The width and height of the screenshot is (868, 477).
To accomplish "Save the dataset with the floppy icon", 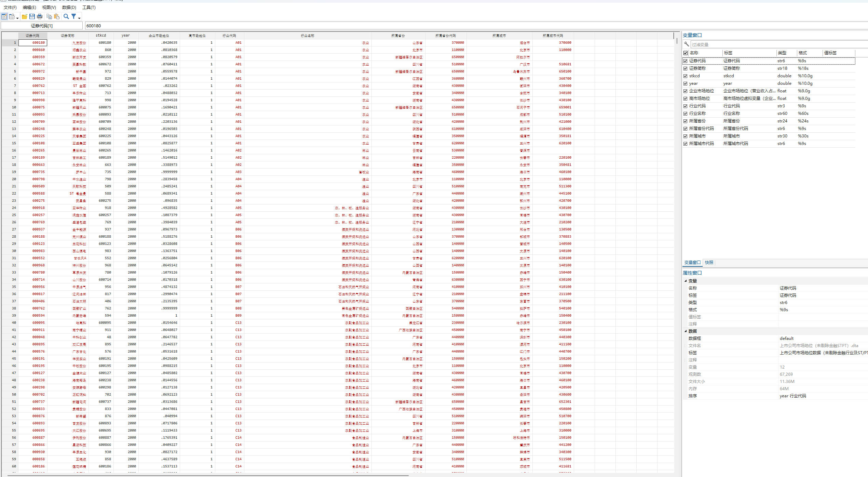I will (x=32, y=16).
